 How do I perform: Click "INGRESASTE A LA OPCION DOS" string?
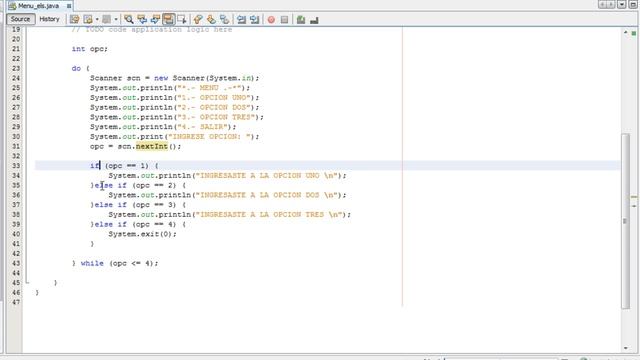(266, 195)
